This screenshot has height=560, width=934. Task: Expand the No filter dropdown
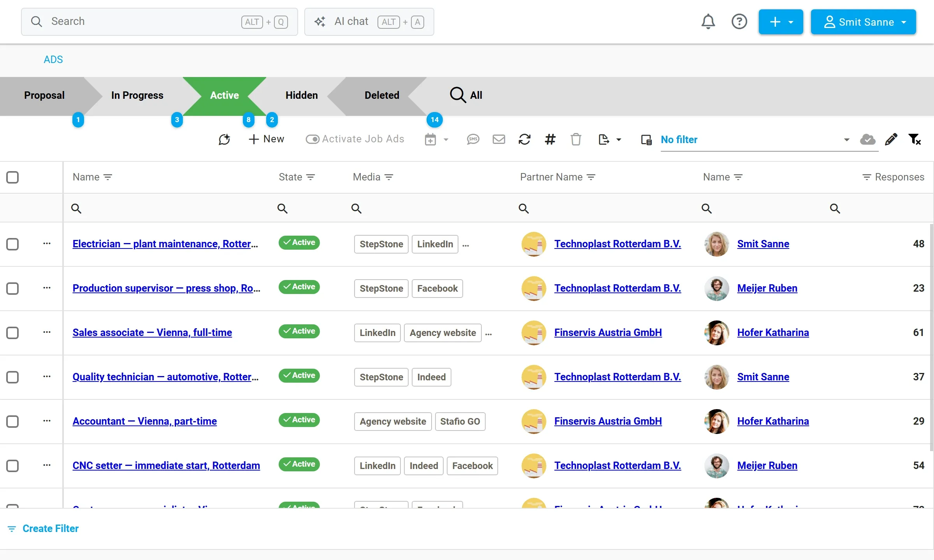coord(846,140)
